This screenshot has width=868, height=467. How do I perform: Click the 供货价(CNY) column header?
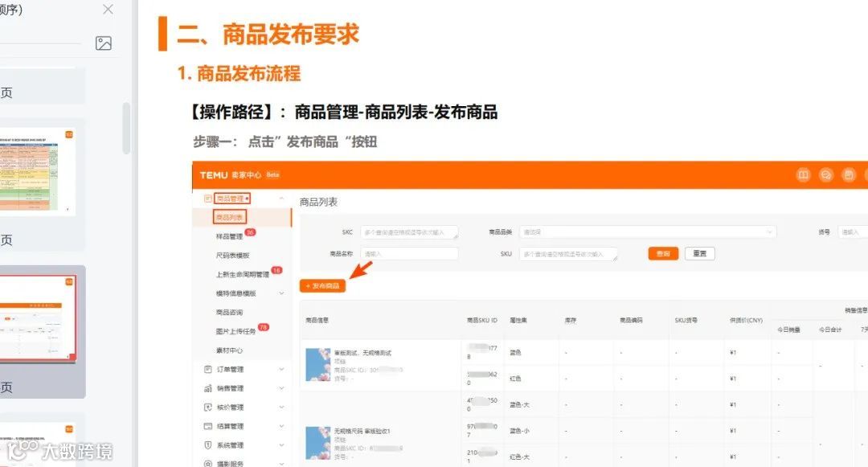pyautogui.click(x=746, y=321)
